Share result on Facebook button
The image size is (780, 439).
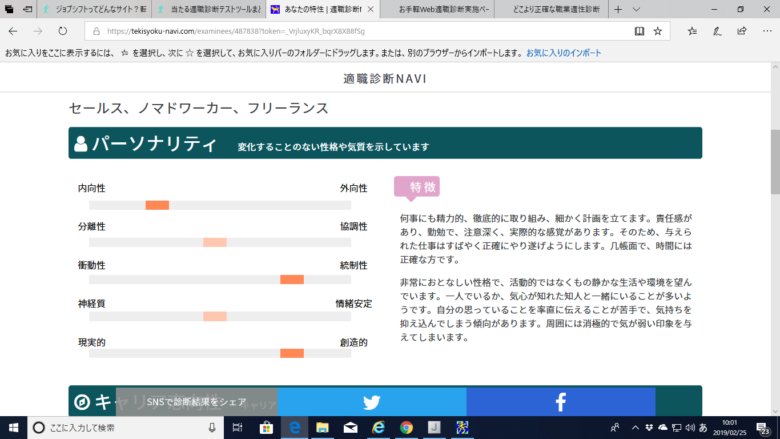tap(561, 402)
